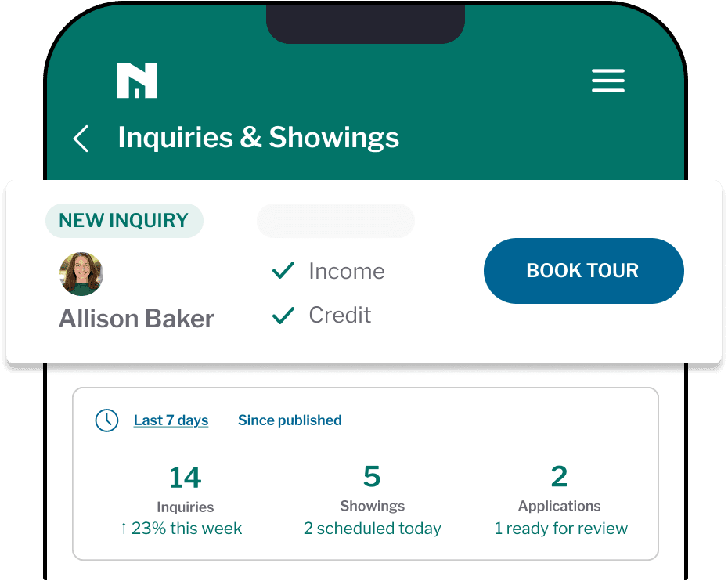Click the 14 Inquiries count
Viewport: 728px width, 581px height.
[x=185, y=478]
